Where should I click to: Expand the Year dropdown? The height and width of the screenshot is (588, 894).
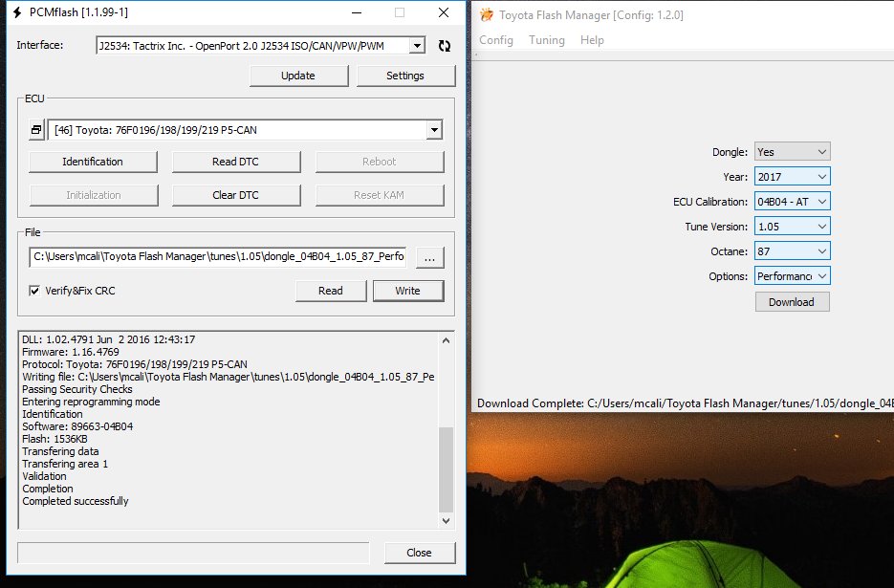[792, 177]
